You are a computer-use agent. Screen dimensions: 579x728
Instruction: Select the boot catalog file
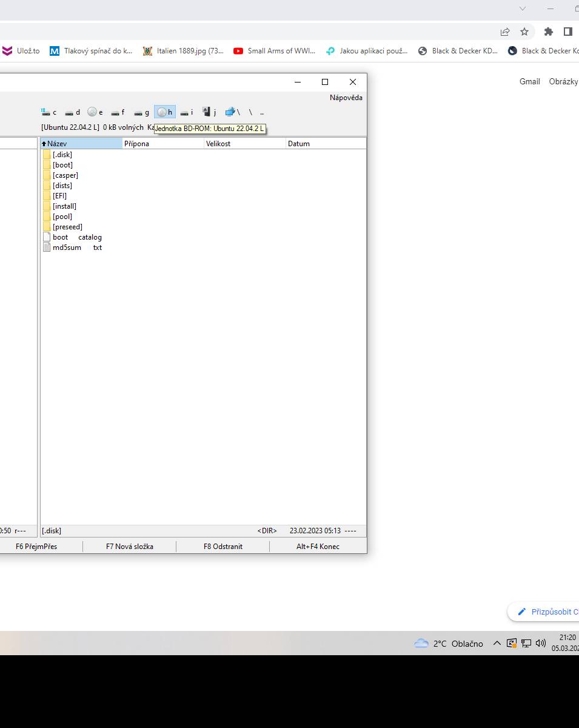(x=73, y=237)
